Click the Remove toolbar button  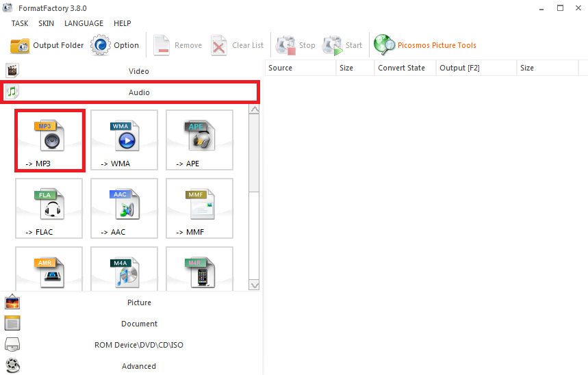click(177, 45)
